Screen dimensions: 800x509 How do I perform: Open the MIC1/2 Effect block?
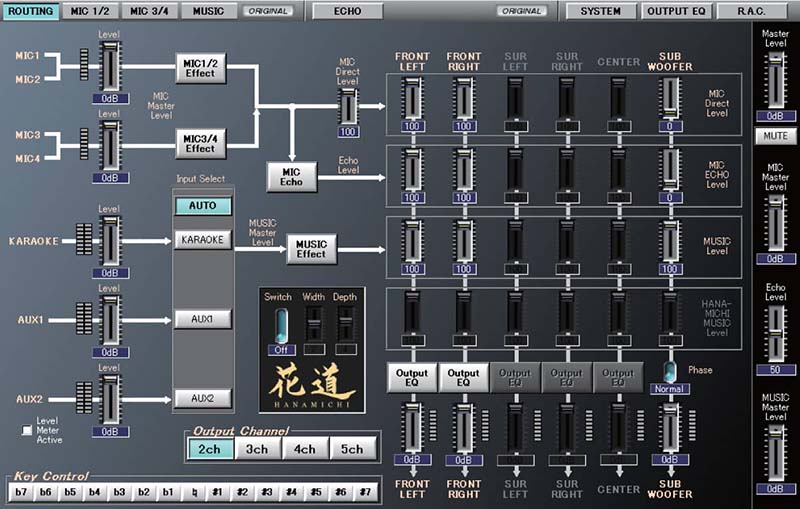click(201, 68)
